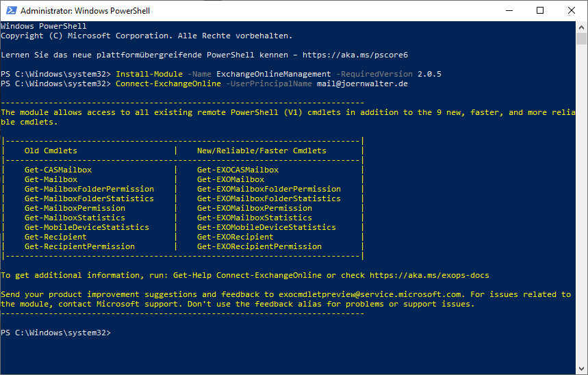Click the "New/Reliable/Faster Cmdlets" column header
Viewport: 588px width, 375px height.
tap(261, 151)
